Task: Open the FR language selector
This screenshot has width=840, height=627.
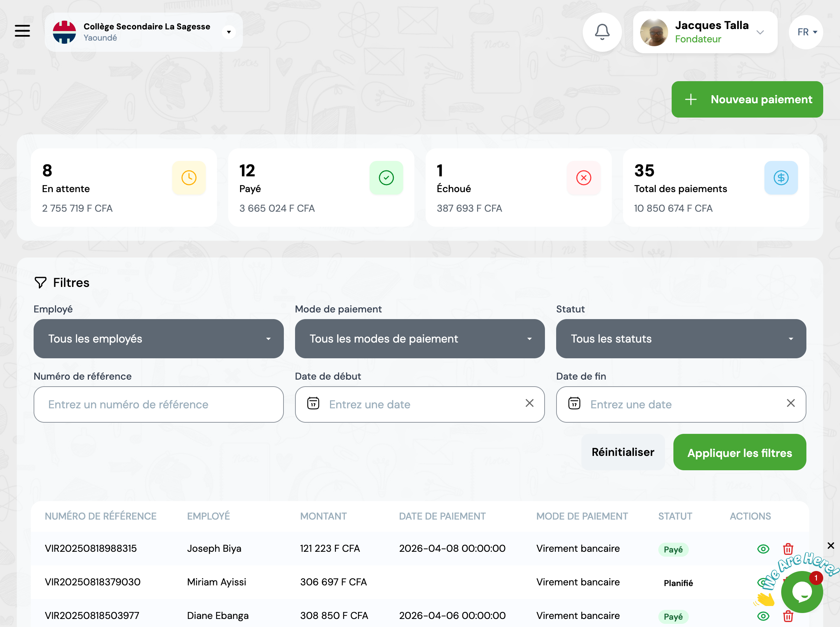Action: 806,32
